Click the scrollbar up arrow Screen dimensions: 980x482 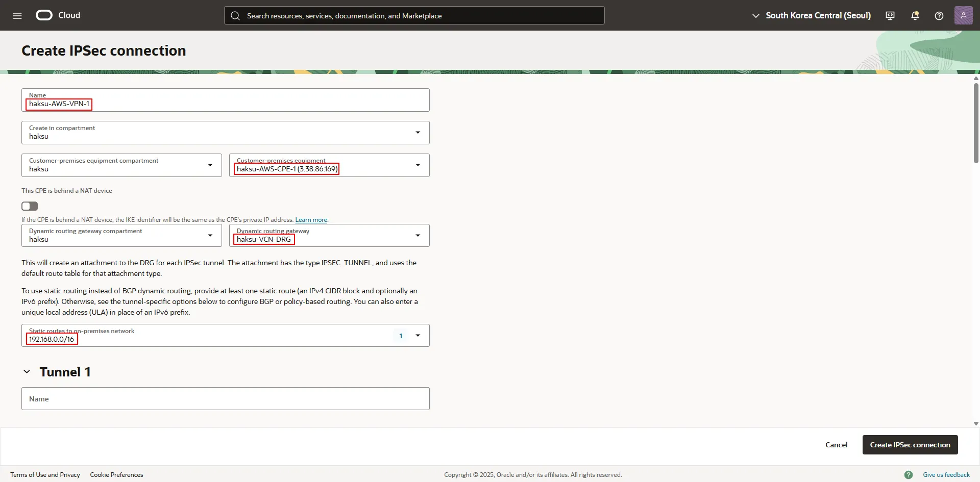click(x=976, y=79)
